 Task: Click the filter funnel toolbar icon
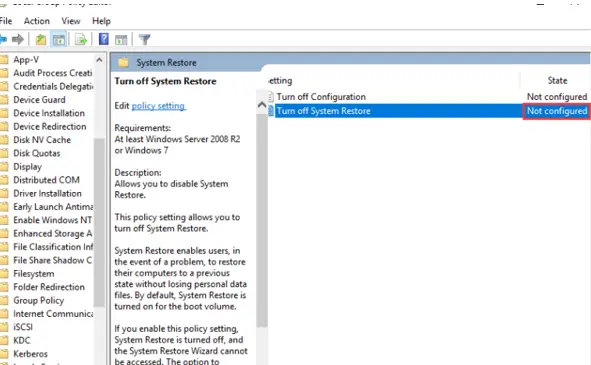(144, 40)
